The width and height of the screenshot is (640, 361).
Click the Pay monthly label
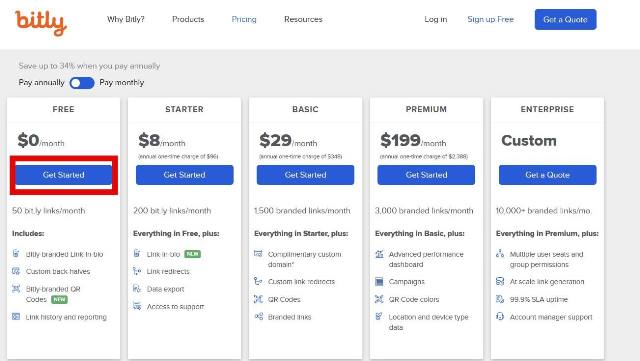tap(122, 82)
